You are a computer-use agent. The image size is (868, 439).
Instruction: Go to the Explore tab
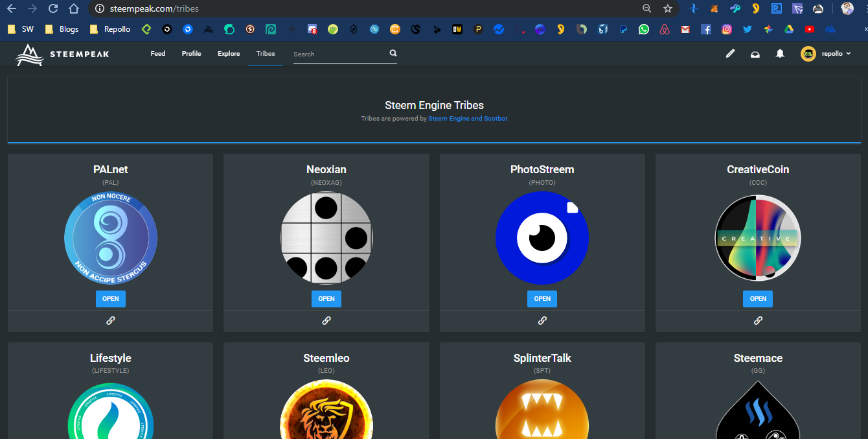pyautogui.click(x=229, y=54)
